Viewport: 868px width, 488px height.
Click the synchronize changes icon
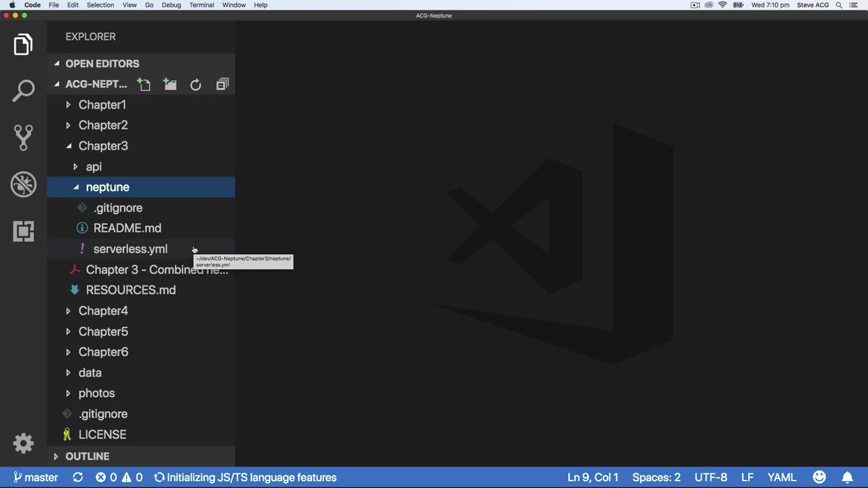[78, 477]
